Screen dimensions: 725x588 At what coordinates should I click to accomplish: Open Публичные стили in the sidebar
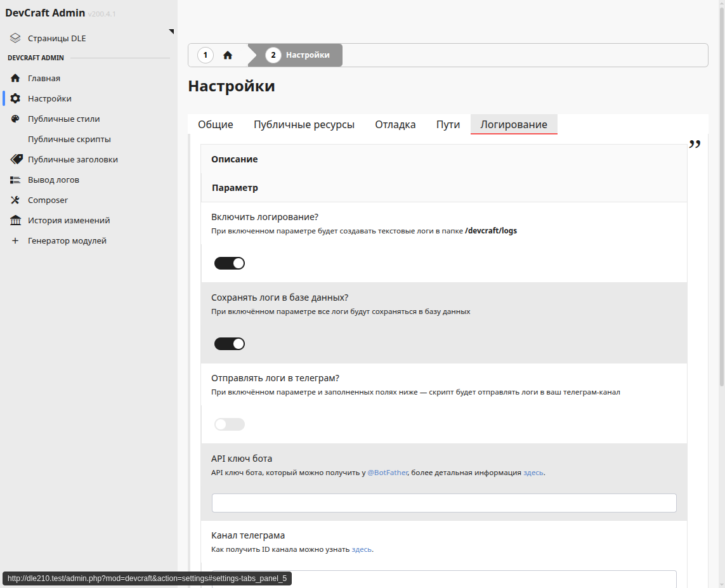(64, 119)
